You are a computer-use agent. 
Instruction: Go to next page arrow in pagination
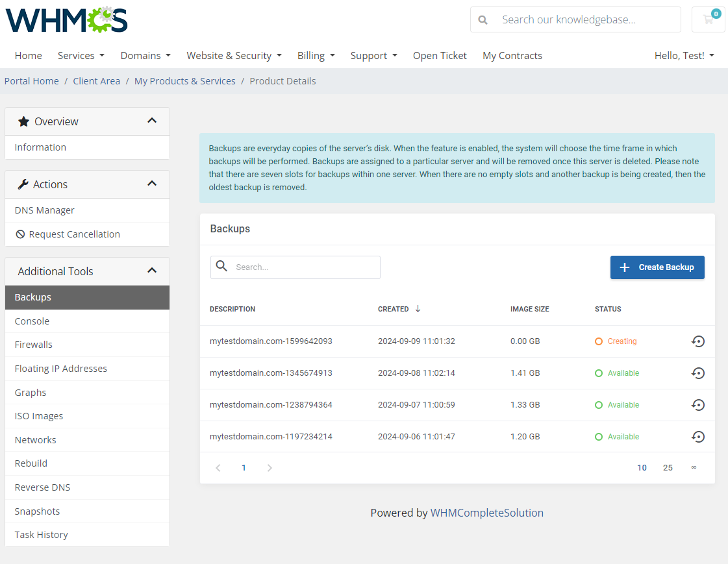pyautogui.click(x=270, y=468)
